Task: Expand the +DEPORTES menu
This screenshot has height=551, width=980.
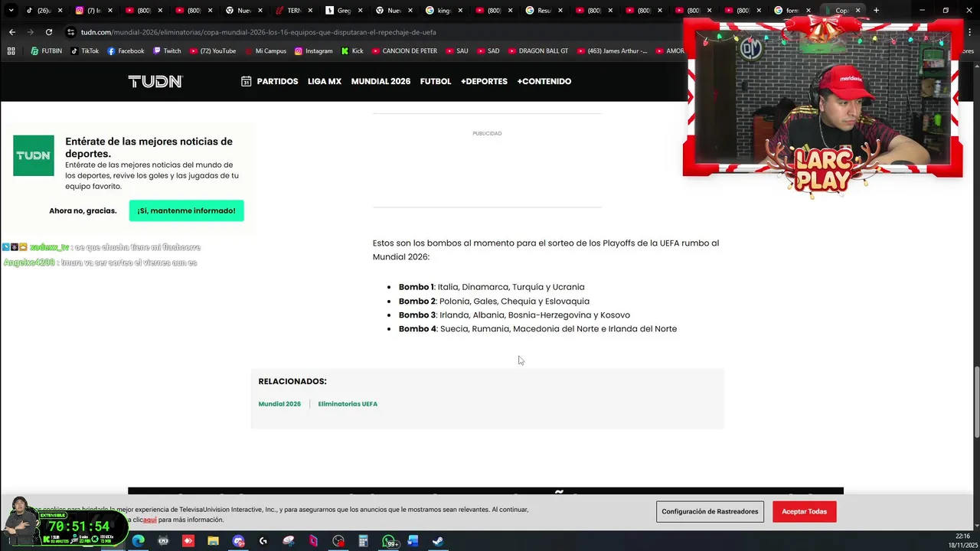Action: coord(484,81)
